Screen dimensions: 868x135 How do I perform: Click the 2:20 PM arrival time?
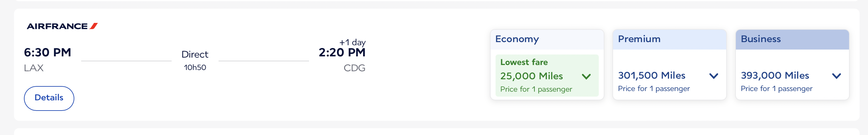[342, 53]
